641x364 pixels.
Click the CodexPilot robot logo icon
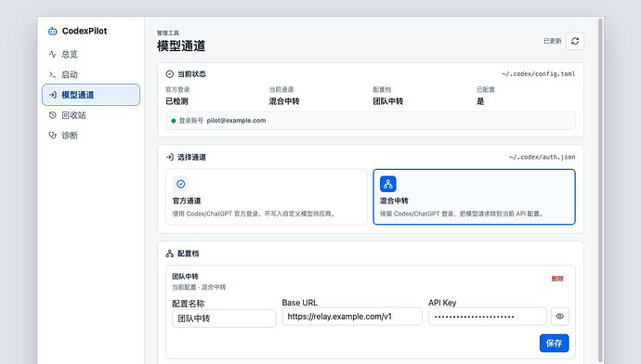(53, 31)
